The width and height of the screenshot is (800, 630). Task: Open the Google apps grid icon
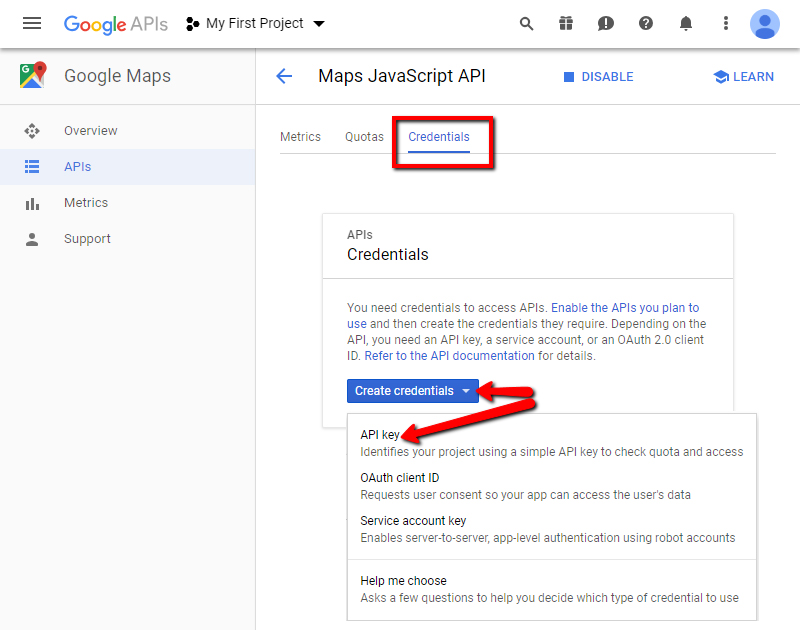click(566, 23)
